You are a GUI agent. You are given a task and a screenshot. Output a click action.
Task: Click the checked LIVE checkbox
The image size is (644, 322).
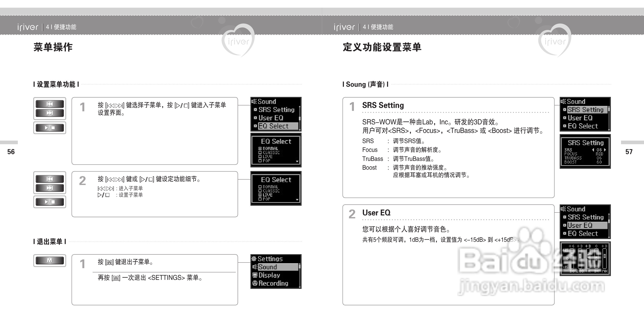[x=260, y=195]
